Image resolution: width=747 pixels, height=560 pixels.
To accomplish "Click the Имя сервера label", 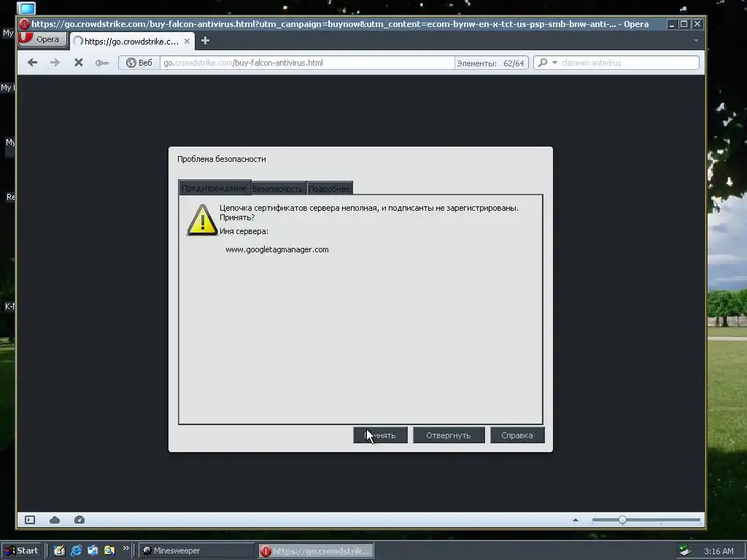I will (244, 231).
